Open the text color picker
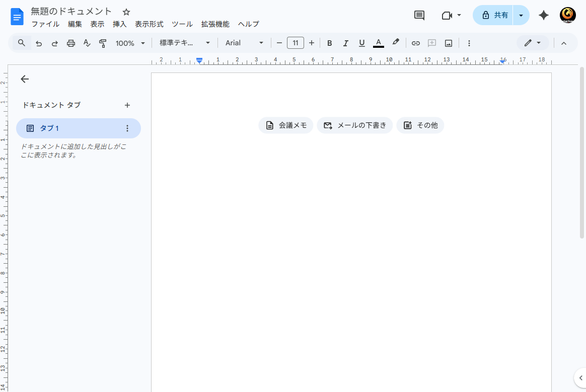Screen dimensions: 586x392 [x=379, y=43]
